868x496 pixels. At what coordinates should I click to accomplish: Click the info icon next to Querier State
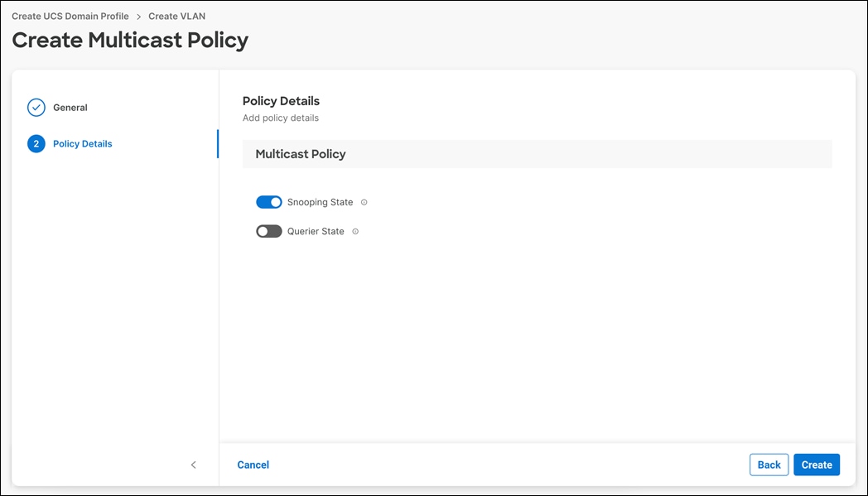(x=355, y=231)
